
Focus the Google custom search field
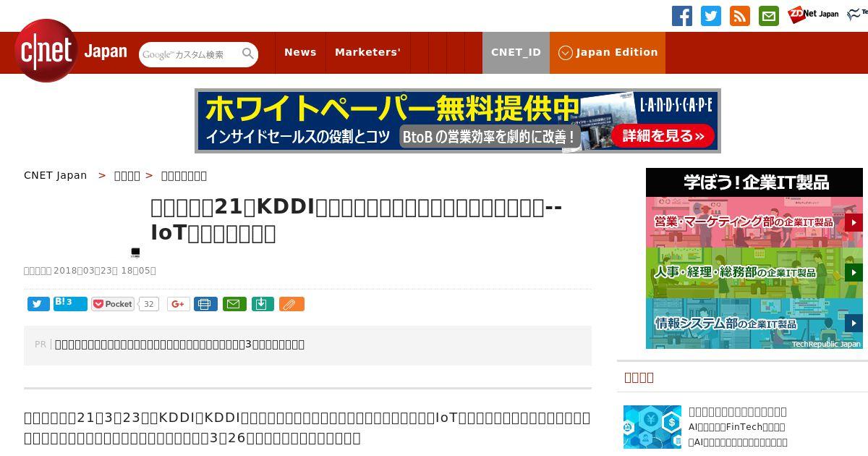190,54
